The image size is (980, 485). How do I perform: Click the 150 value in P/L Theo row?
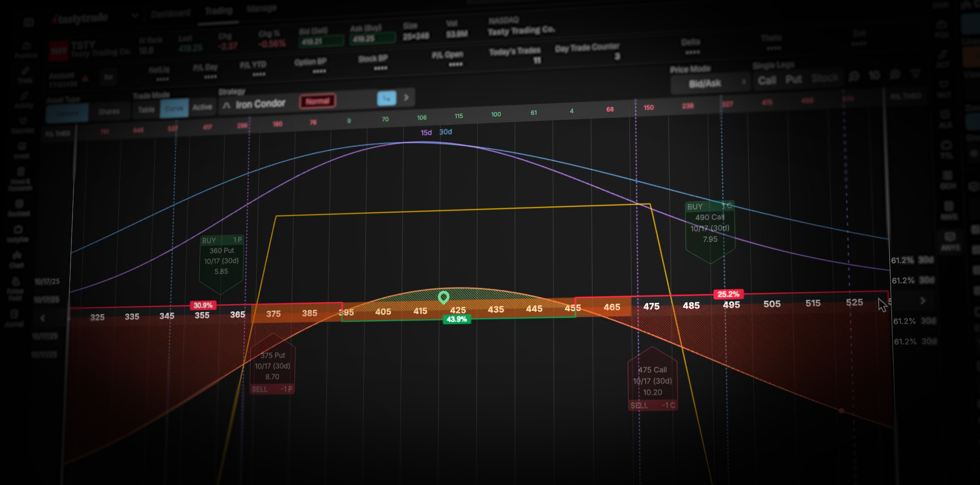[649, 108]
